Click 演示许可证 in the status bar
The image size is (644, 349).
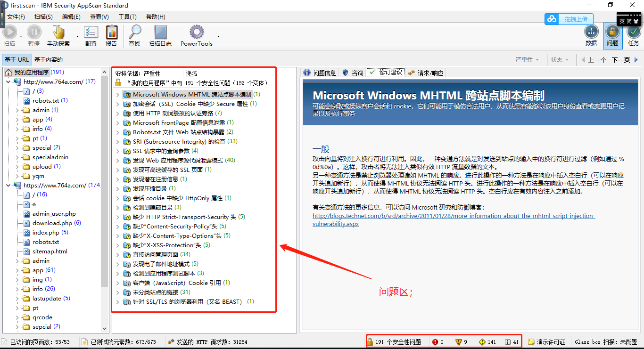(x=546, y=342)
